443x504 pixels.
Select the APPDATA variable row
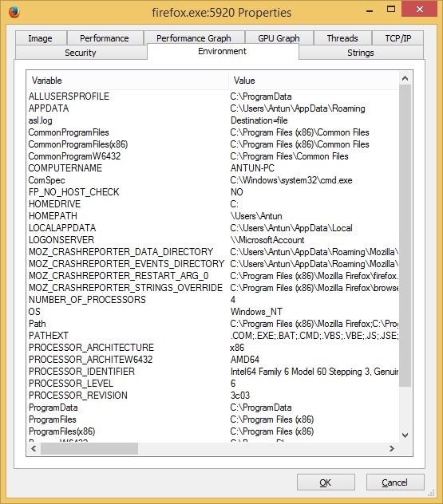[x=212, y=108]
